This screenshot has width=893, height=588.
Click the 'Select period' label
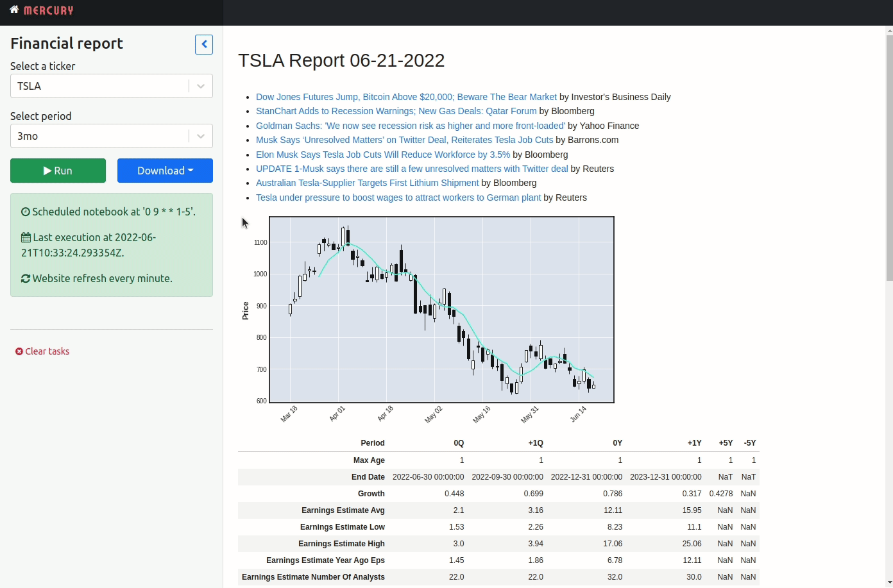[40, 116]
